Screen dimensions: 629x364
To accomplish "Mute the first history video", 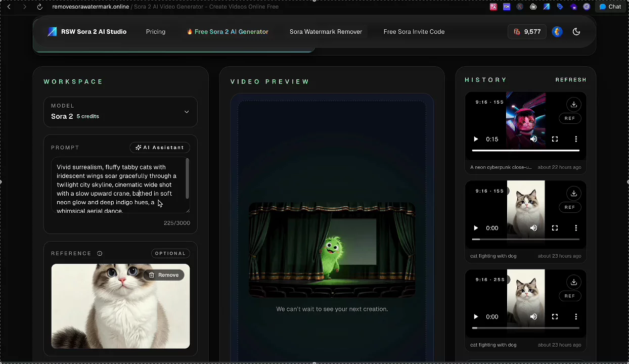I will 533,139.
